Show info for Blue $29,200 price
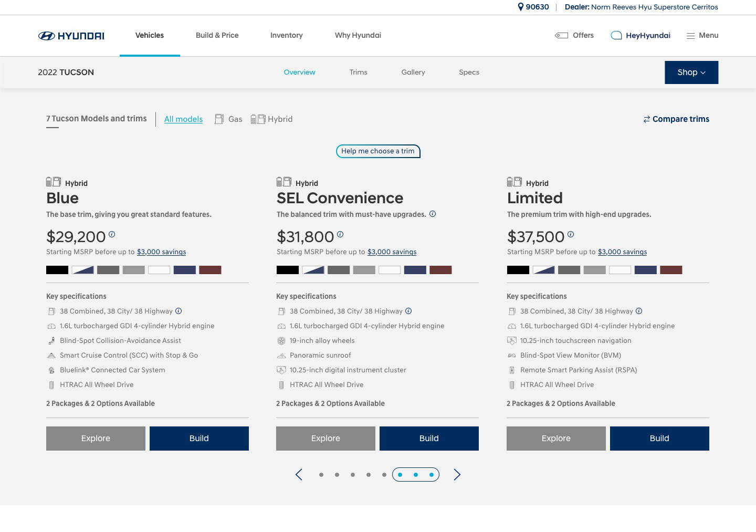Image resolution: width=756 pixels, height=532 pixels. pos(112,234)
